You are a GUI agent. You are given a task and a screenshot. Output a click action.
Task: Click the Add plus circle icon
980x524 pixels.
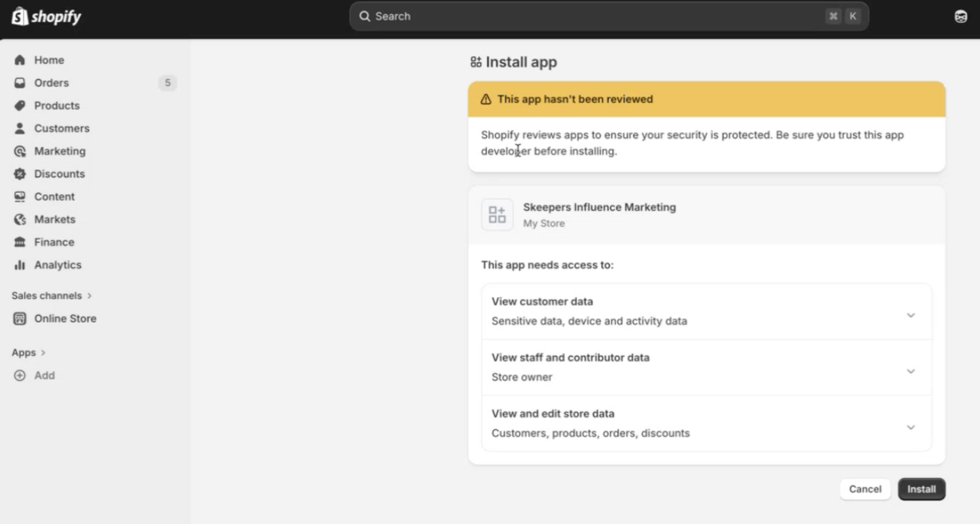pyautogui.click(x=20, y=375)
